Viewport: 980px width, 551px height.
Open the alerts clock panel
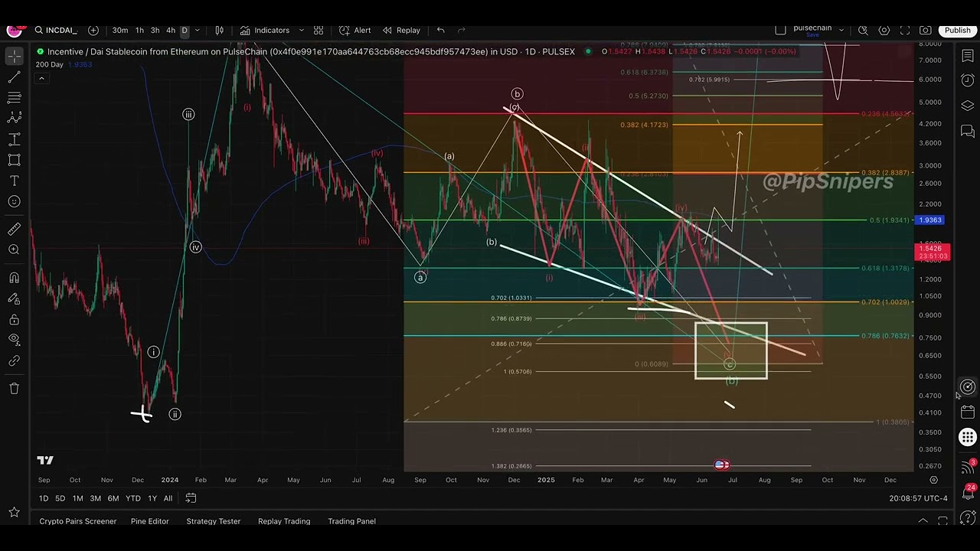coord(968,80)
